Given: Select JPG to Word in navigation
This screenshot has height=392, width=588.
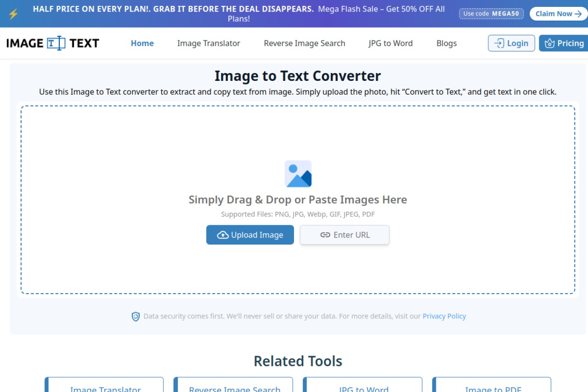Looking at the screenshot, I should click(390, 43).
